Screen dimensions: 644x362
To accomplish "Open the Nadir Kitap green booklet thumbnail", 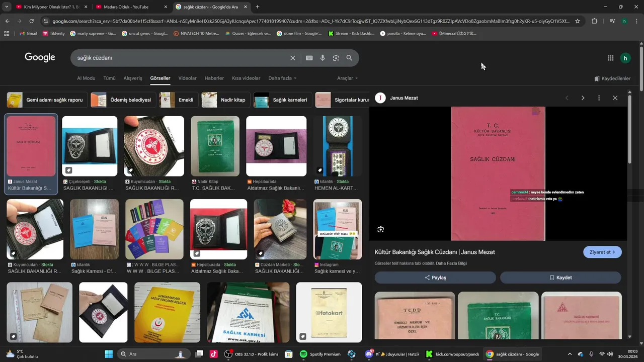I will point(215,146).
